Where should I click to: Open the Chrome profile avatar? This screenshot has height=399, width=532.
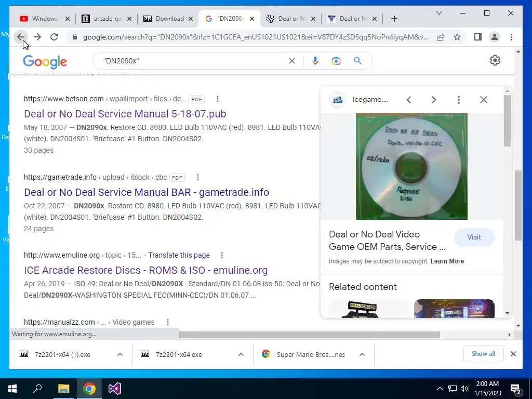(x=495, y=37)
